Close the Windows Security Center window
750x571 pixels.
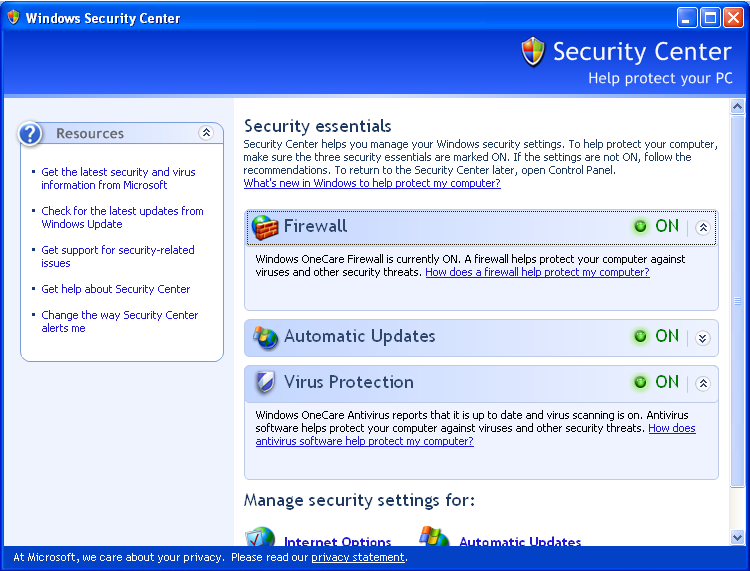pyautogui.click(x=733, y=18)
